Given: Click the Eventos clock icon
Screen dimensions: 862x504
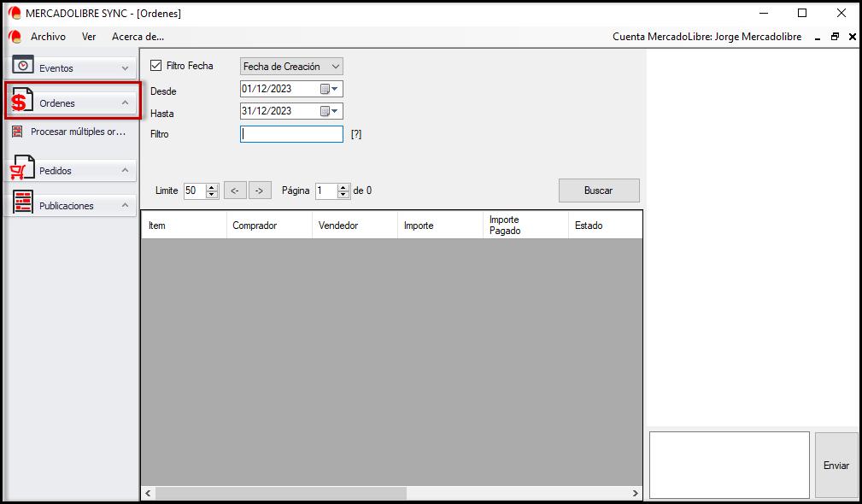Looking at the screenshot, I should coord(22,64).
